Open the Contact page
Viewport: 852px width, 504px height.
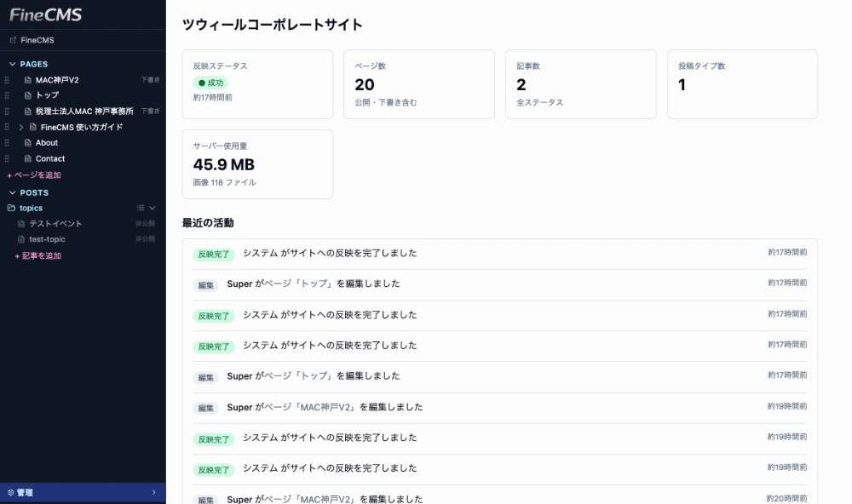click(x=50, y=158)
